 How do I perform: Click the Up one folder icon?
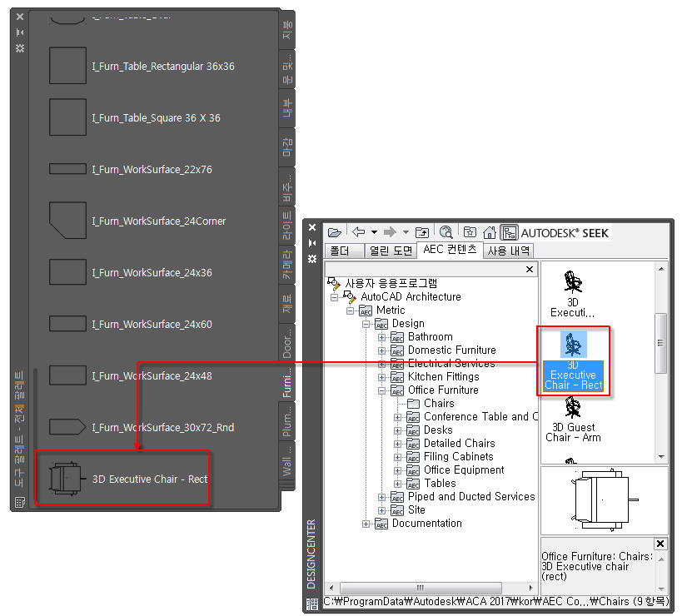point(422,232)
